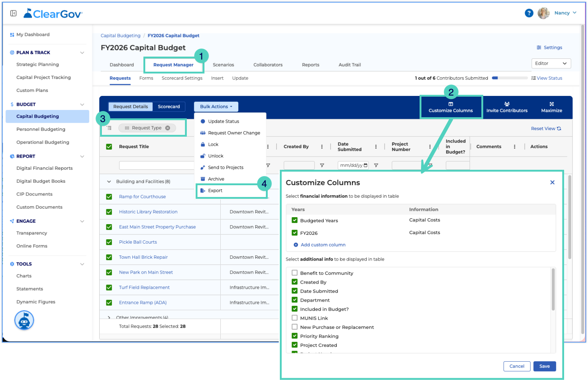Uncheck Pickle Ball Courts row checkbox
The image size is (588, 380).
109,242
